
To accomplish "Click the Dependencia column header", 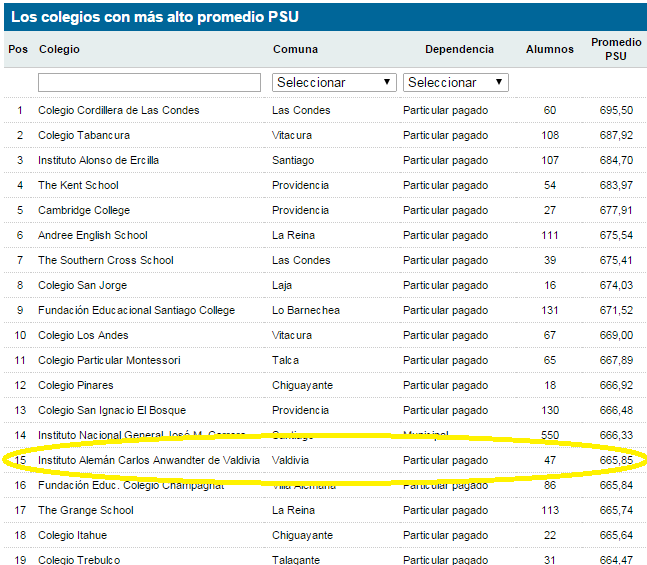I will point(459,49).
